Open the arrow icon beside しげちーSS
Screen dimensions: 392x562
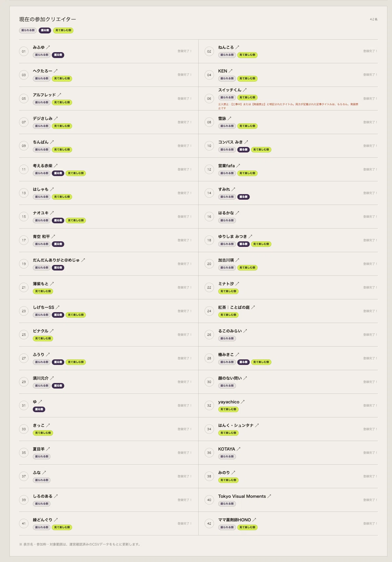click(57, 307)
